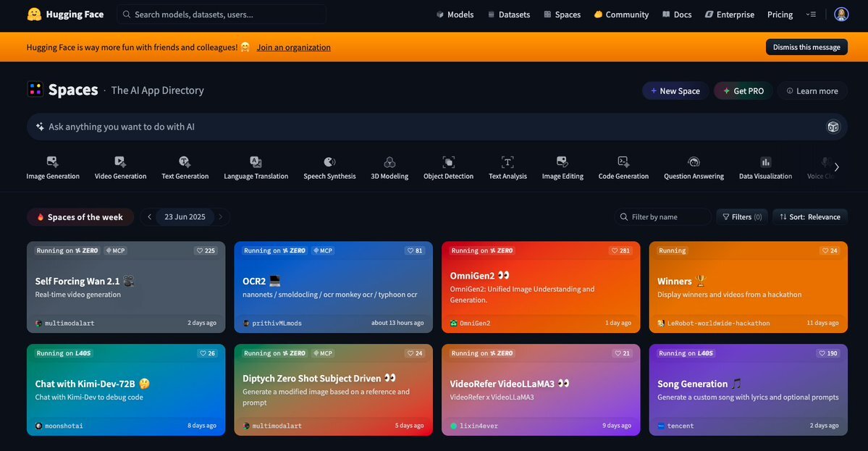Click the prithivMLmods author name

(x=277, y=323)
